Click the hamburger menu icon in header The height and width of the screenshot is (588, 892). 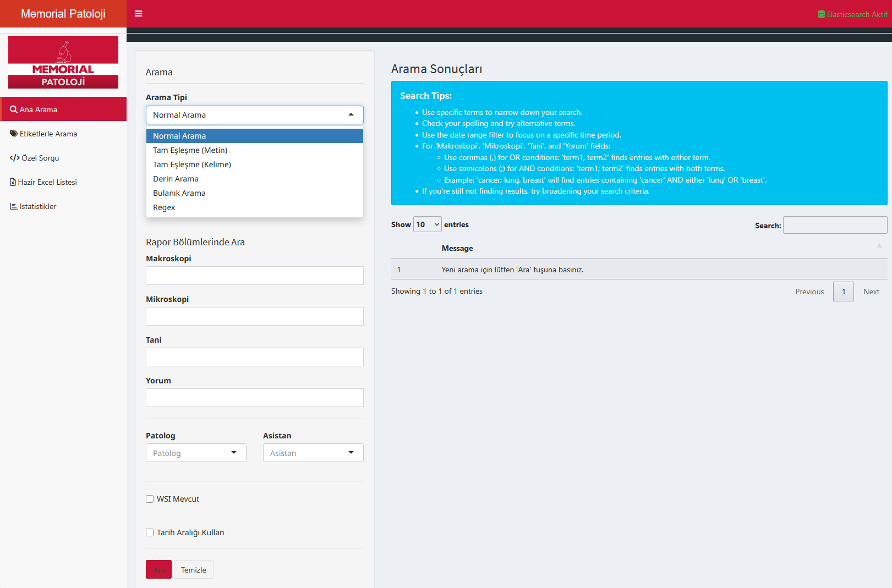139,14
